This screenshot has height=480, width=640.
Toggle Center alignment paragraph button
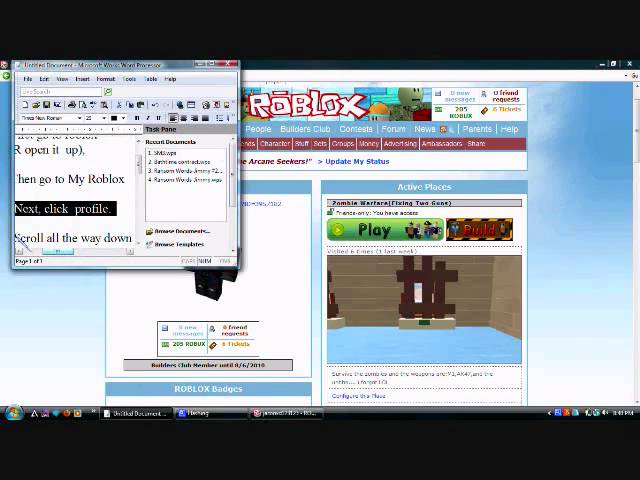[184, 118]
